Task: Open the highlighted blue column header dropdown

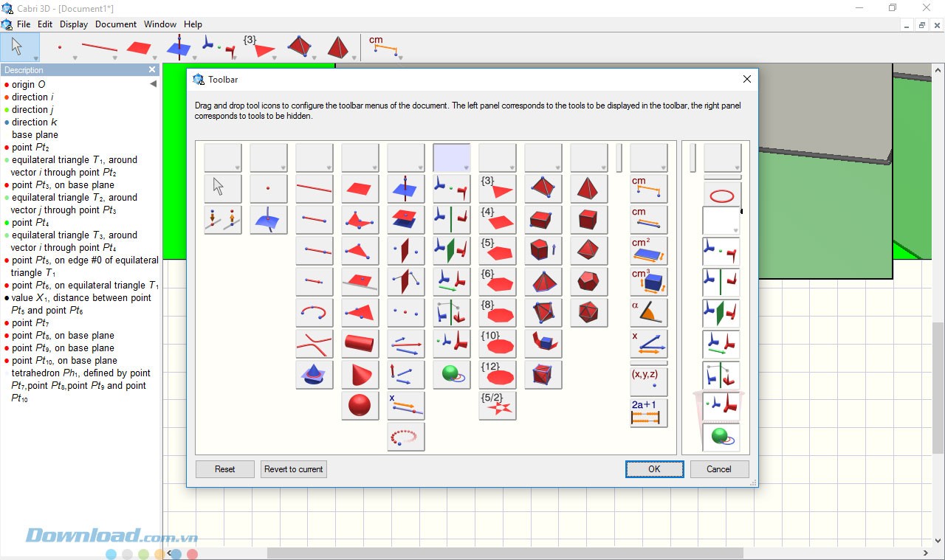Action: coord(451,157)
